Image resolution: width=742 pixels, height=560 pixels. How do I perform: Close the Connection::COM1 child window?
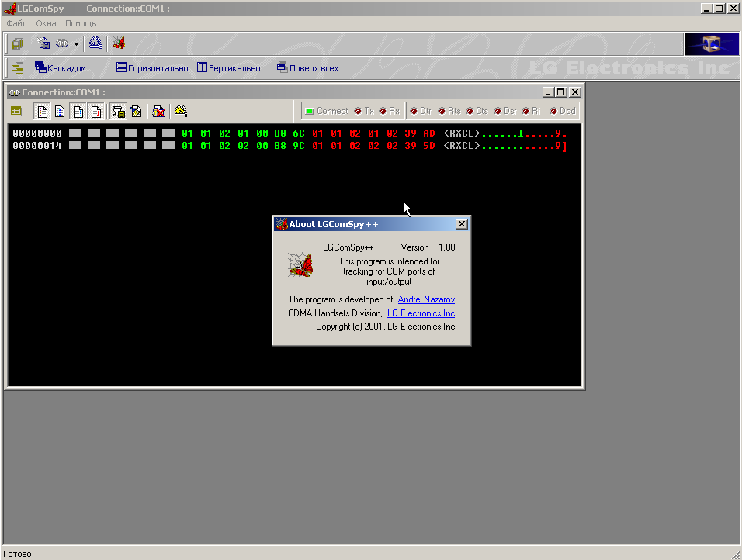click(x=575, y=92)
